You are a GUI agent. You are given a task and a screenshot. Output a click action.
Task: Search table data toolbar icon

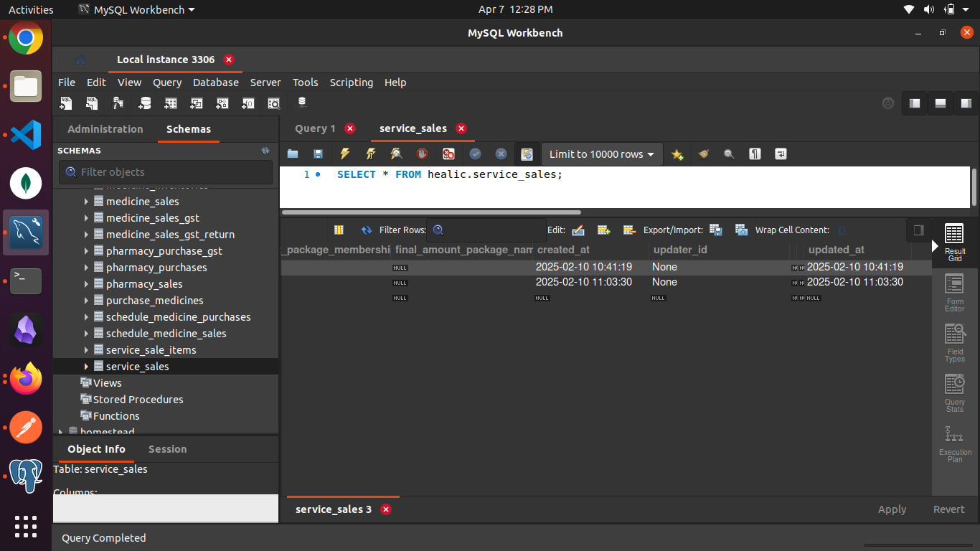pos(273,103)
